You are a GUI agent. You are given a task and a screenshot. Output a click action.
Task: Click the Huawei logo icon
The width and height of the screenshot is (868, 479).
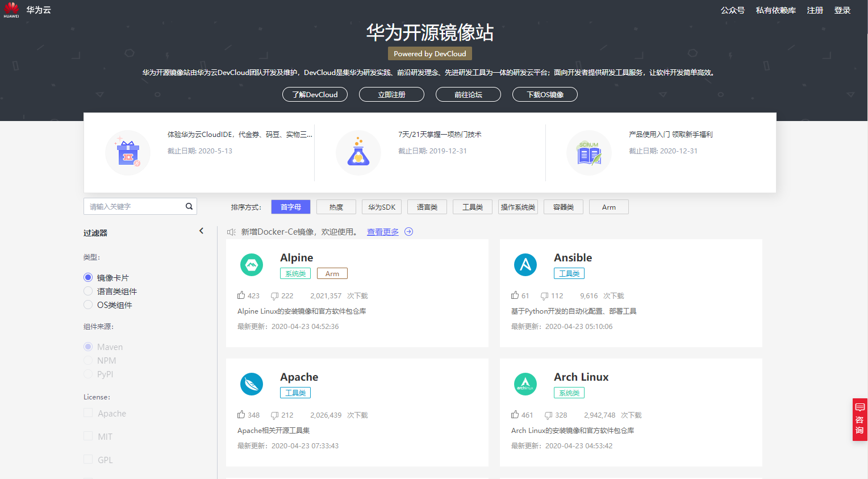pyautogui.click(x=11, y=10)
